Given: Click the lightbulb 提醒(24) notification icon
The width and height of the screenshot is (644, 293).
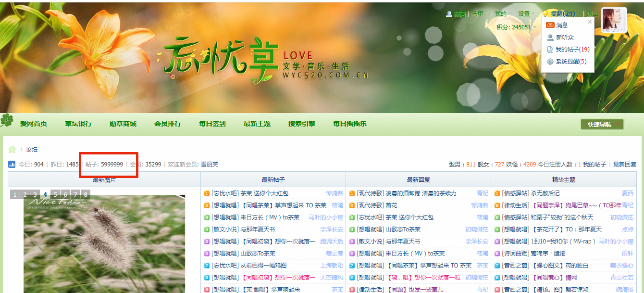Looking at the screenshot, I should tap(545, 14).
